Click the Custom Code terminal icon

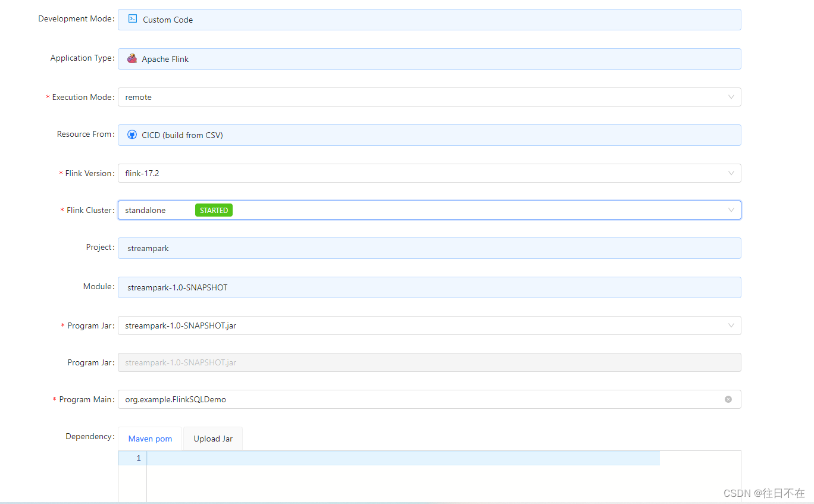[x=133, y=19]
